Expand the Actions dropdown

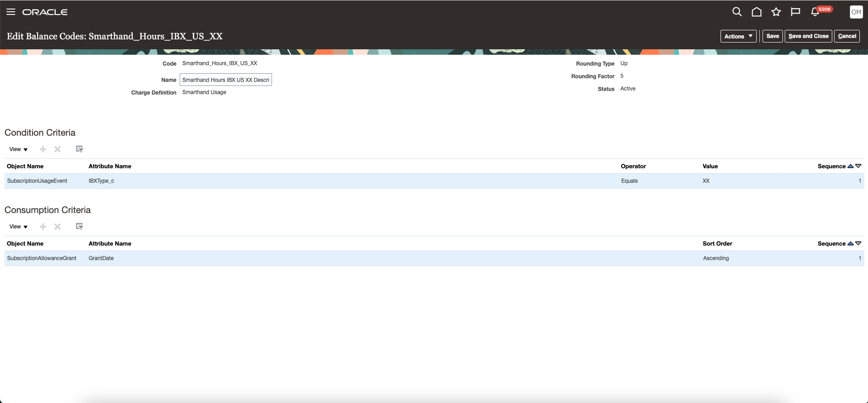(738, 36)
